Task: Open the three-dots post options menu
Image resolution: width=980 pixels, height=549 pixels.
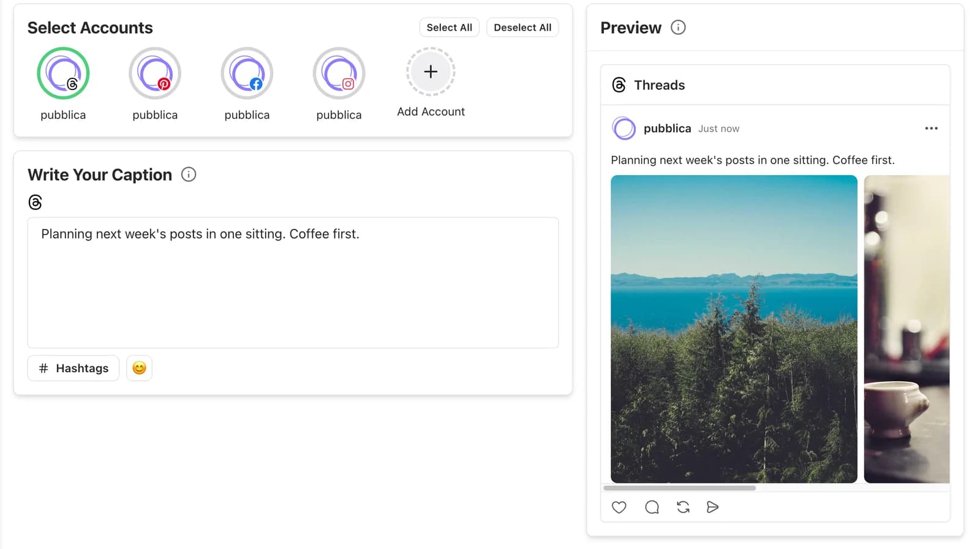Action: click(x=931, y=129)
